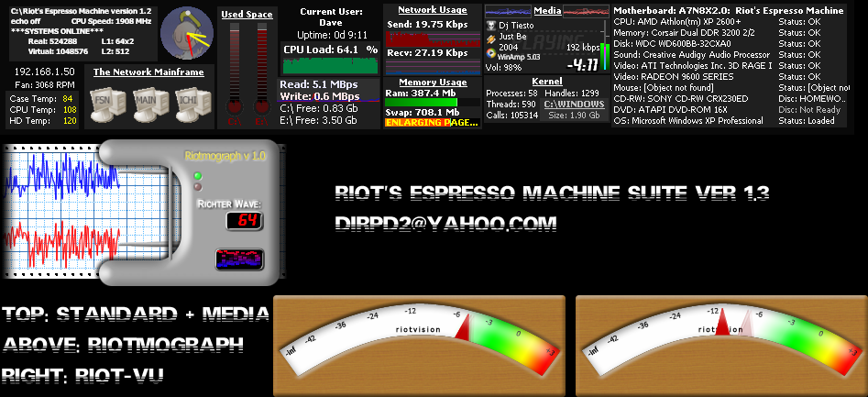Click the CPU Speed: 1908 MHz text
The image size is (868, 397).
[x=111, y=21]
